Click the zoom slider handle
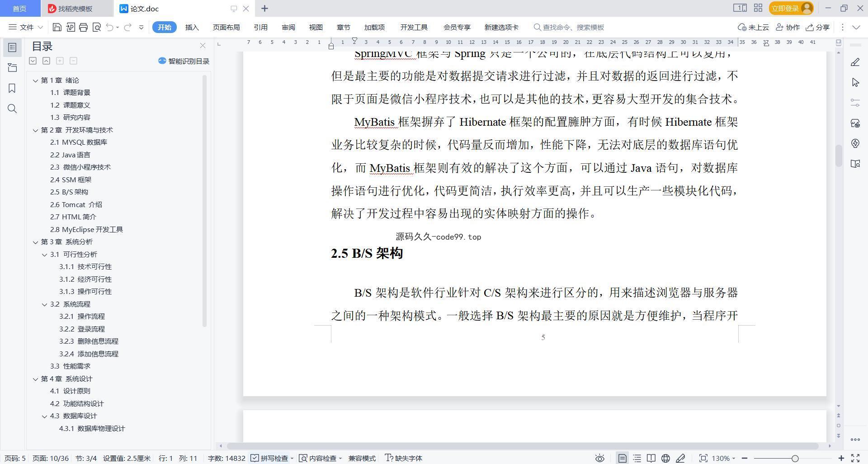Screen dimensions: 868x464 pos(795,458)
